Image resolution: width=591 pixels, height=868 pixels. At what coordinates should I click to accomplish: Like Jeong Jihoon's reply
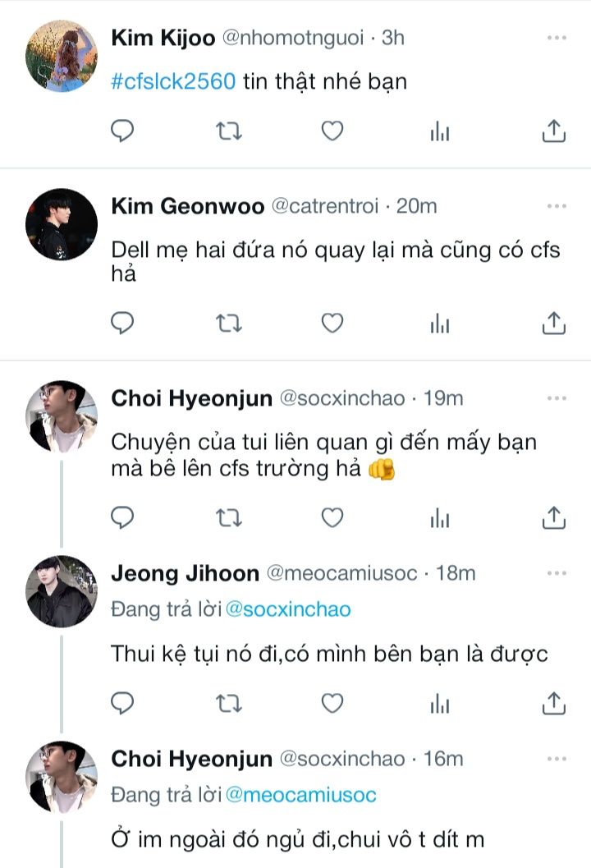[x=332, y=703]
